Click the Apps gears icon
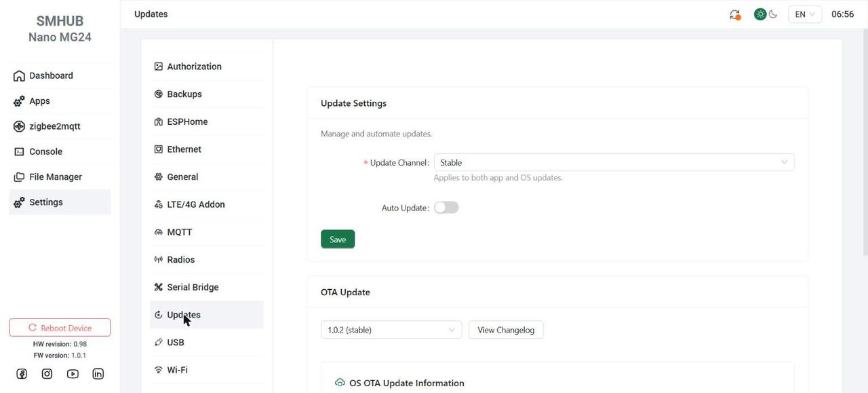 tap(19, 101)
